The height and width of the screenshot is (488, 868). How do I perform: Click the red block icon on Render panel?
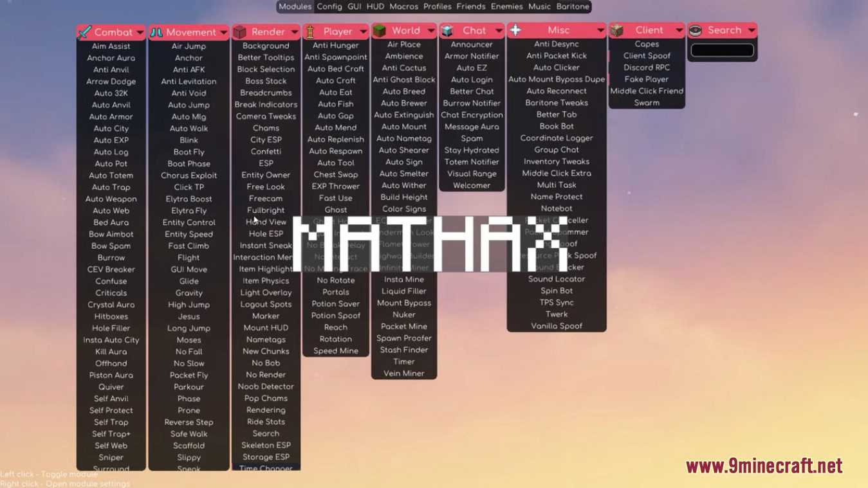240,32
